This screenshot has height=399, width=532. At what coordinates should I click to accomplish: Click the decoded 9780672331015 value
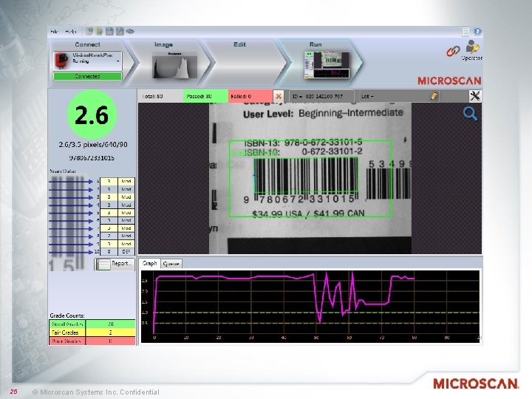click(x=92, y=158)
